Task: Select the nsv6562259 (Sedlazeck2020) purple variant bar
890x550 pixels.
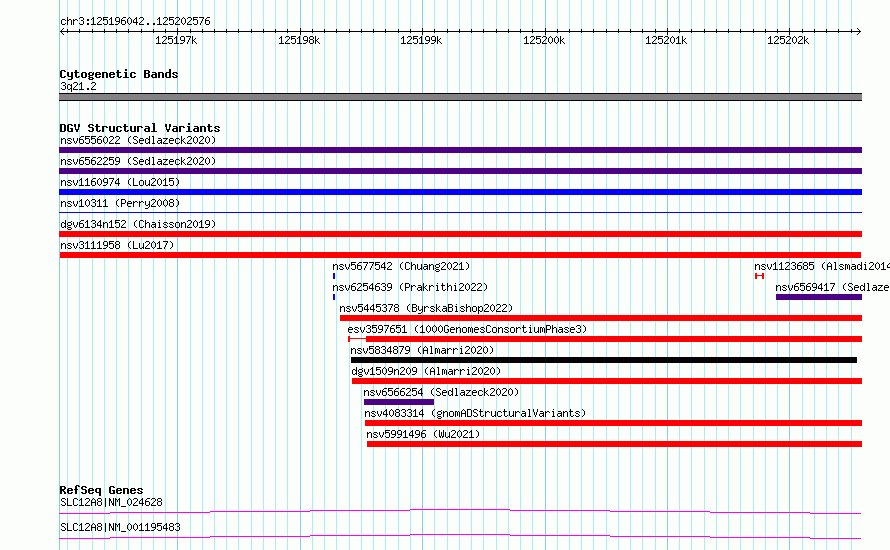Action: point(460,171)
